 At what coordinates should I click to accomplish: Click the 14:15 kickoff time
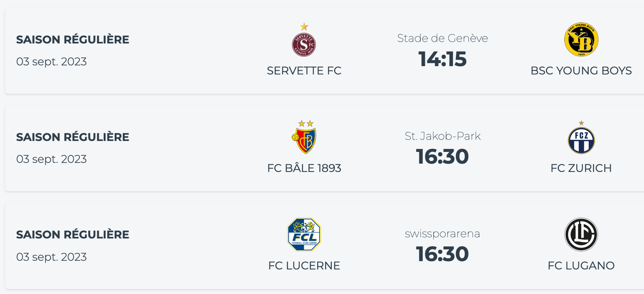point(442,59)
